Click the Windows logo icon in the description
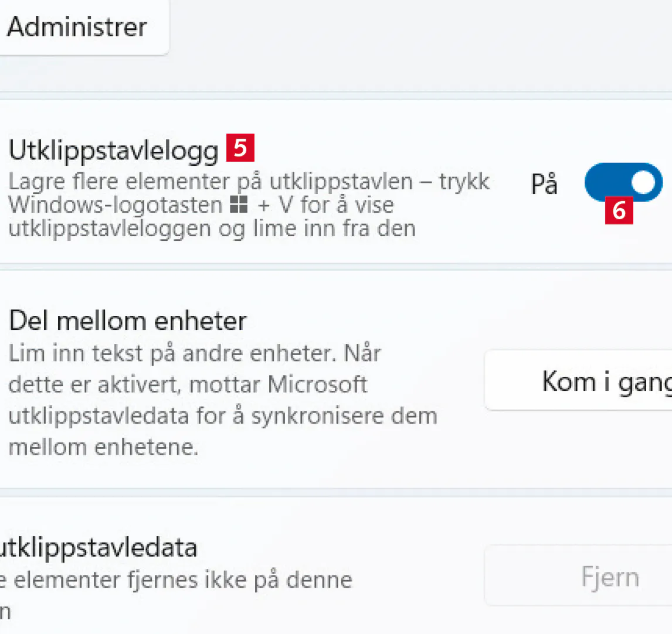This screenshot has width=672, height=634. coord(239,205)
